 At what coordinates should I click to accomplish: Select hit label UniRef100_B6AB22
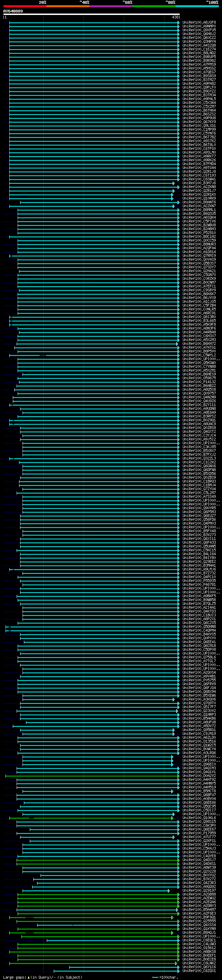(199, 386)
